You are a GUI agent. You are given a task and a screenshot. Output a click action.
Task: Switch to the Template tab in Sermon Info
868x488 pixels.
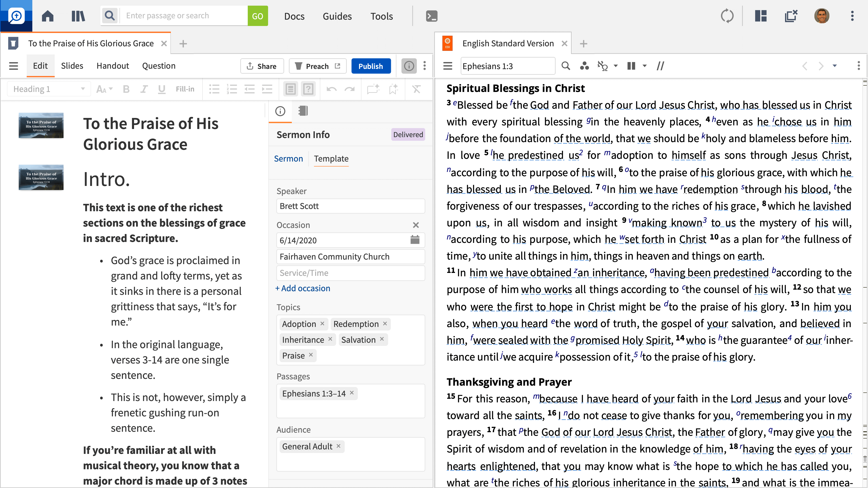pyautogui.click(x=331, y=159)
